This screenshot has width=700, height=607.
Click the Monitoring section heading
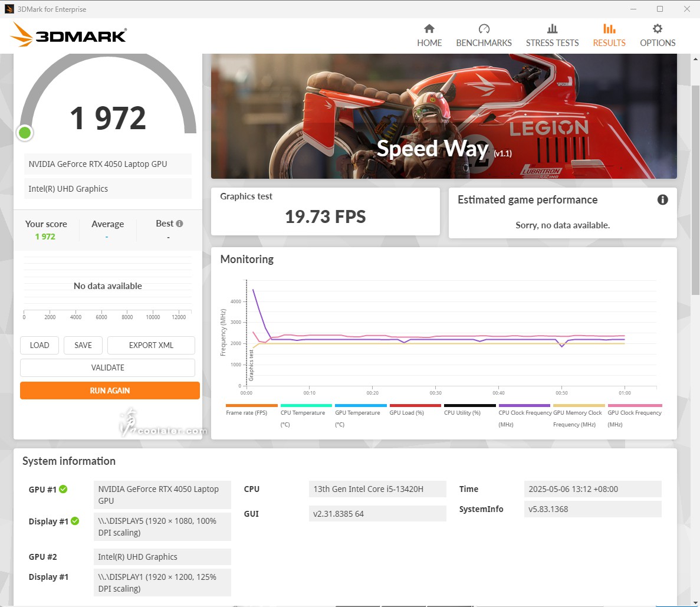(x=247, y=259)
